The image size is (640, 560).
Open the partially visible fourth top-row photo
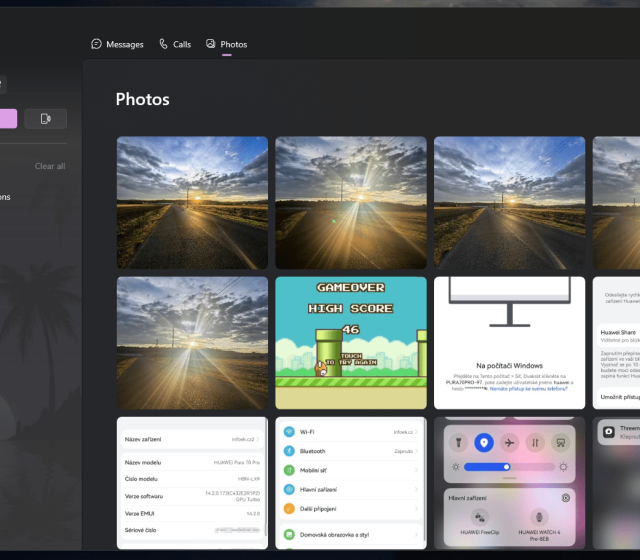pyautogui.click(x=616, y=203)
